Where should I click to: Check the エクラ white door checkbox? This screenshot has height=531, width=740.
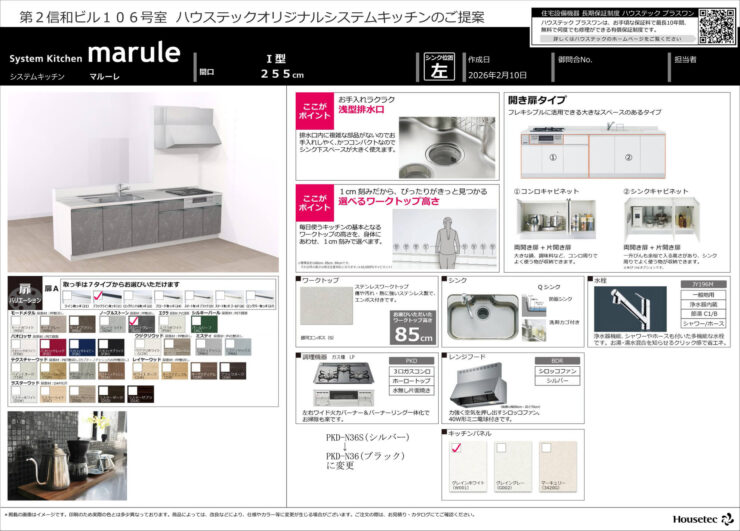[x=163, y=321]
